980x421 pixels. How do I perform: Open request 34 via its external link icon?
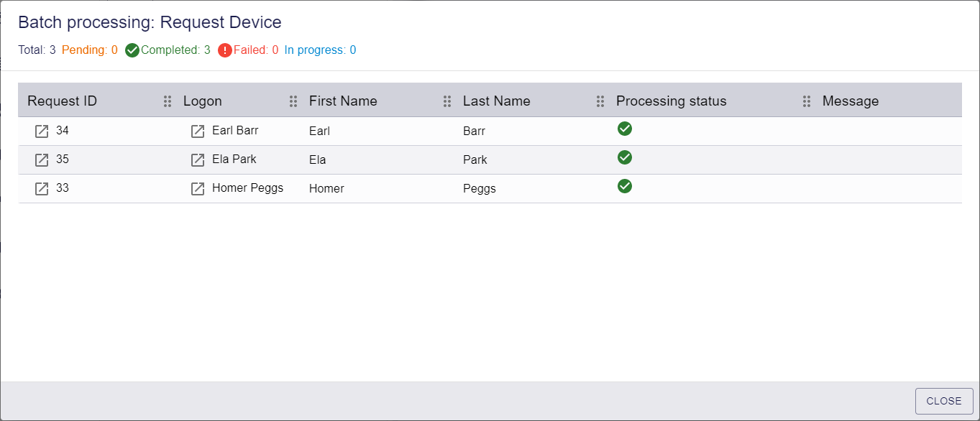[x=42, y=131]
